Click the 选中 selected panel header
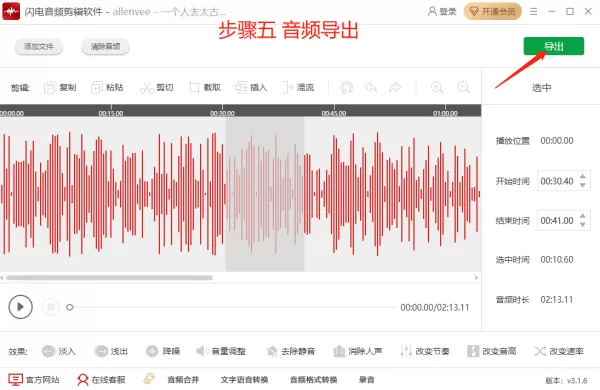Viewport: 600px width, 390px height. 541,88
